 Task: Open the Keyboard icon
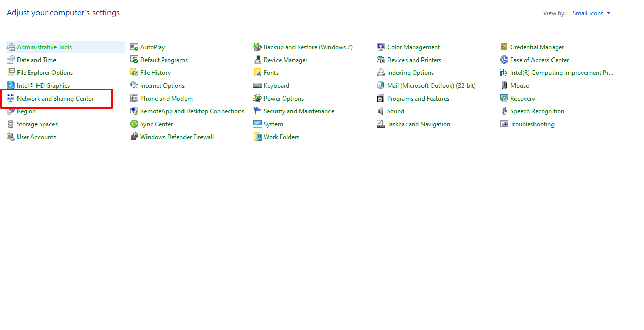pyautogui.click(x=257, y=85)
